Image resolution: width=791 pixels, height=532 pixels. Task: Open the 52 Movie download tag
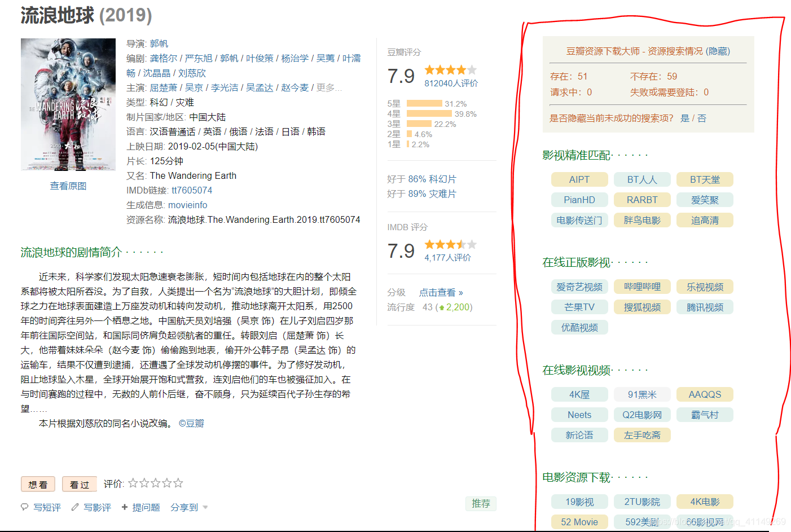579,522
